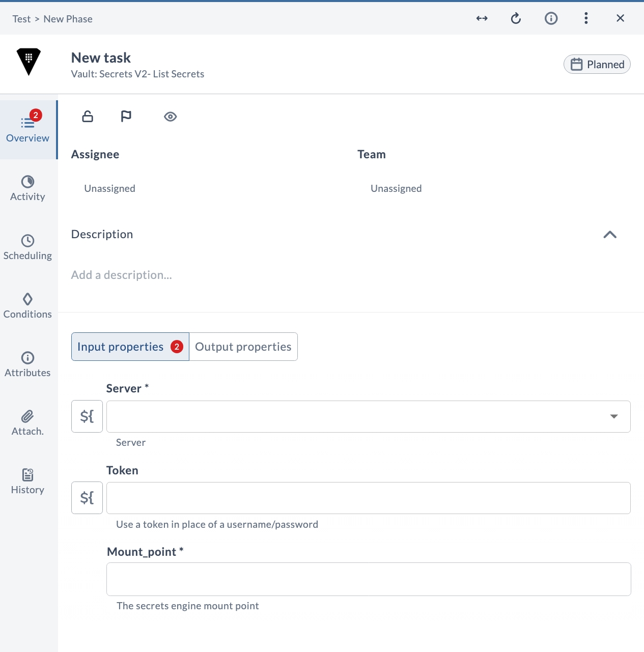Image resolution: width=644 pixels, height=652 pixels.
Task: Click the refresh icon in the header
Action: (x=516, y=18)
